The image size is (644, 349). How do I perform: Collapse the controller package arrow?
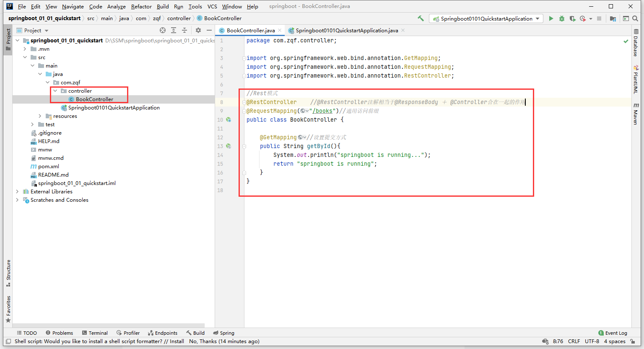(x=55, y=91)
